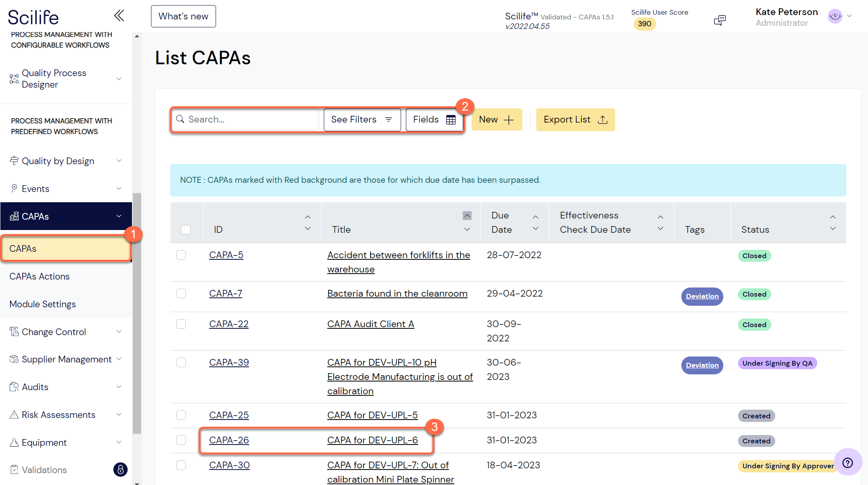This screenshot has height=485, width=868.
Task: Expand the Audits chevron
Action: (119, 387)
